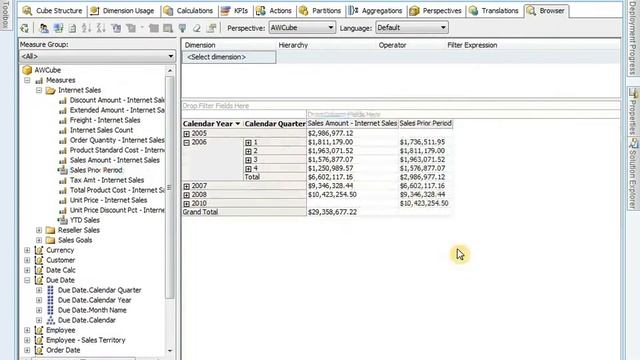Select the Tax Amt - Internet Sales measure
The image size is (640, 360).
tap(107, 180)
